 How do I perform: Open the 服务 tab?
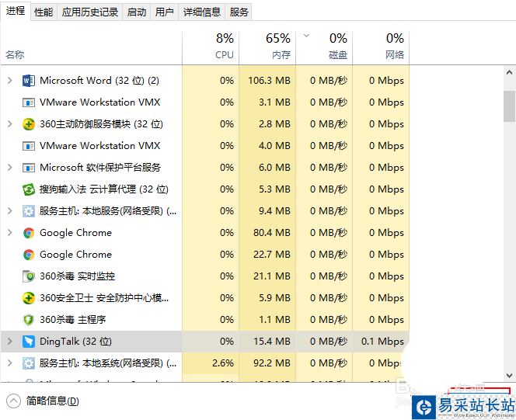(x=239, y=12)
